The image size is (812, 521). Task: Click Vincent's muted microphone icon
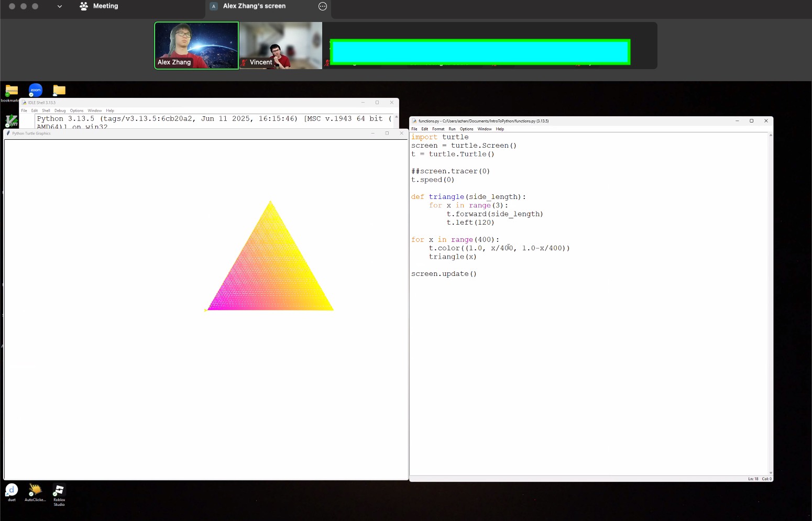click(x=244, y=62)
